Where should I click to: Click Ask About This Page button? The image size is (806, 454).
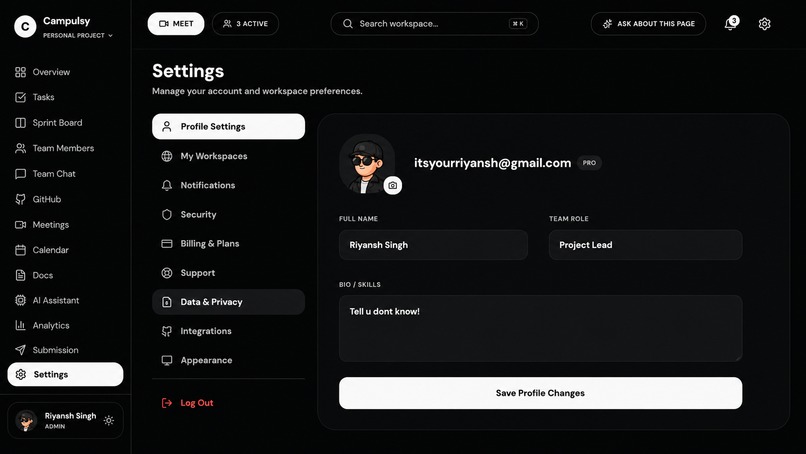point(648,24)
